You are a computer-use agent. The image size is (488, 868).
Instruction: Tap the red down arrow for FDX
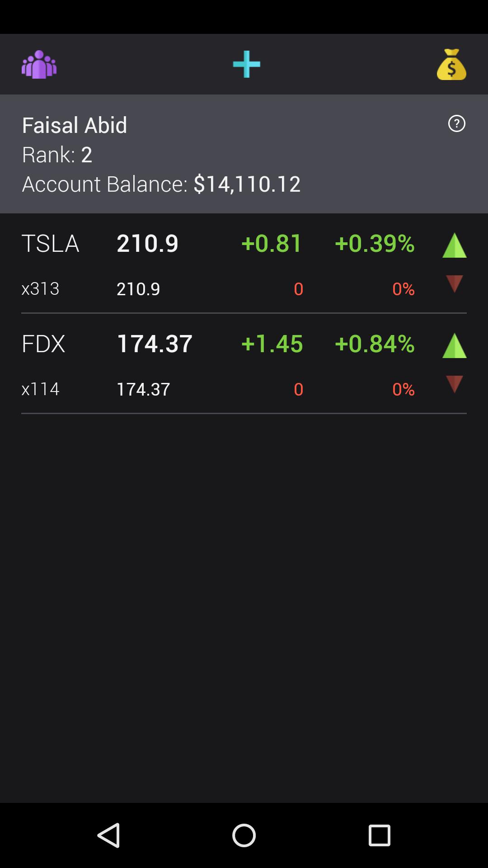[x=454, y=384]
